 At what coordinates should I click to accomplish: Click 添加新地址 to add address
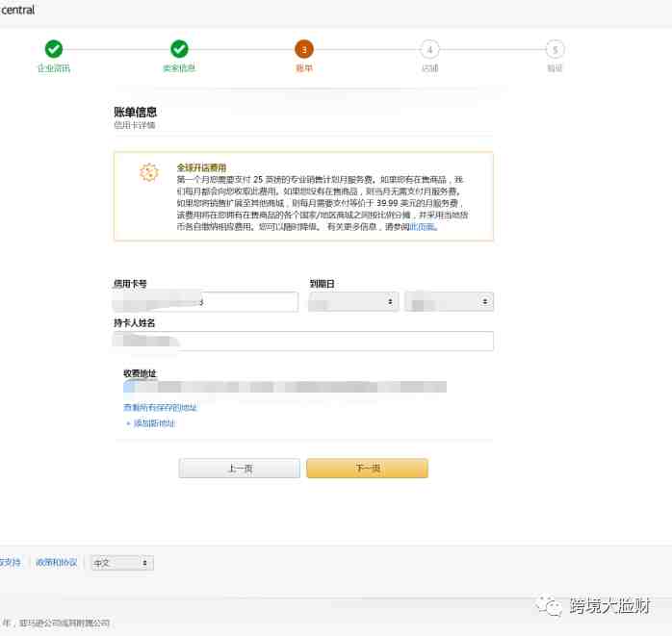tap(154, 423)
